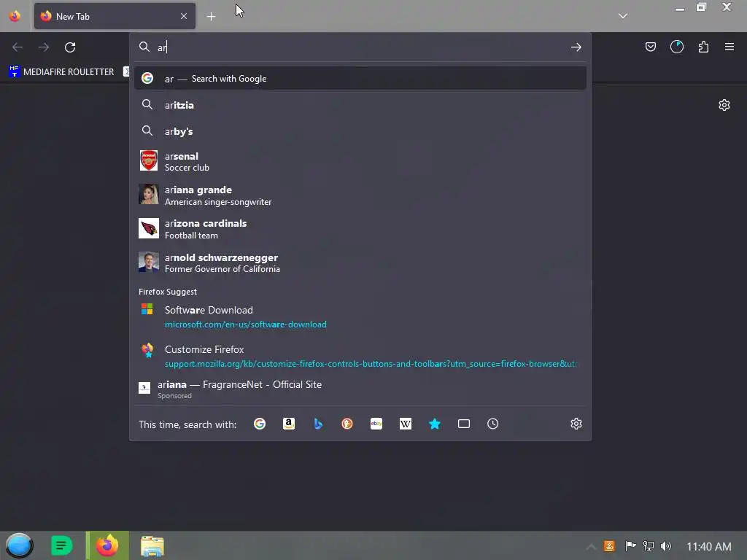Image resolution: width=747 pixels, height=560 pixels.
Task: Select the arizona cardinals suggestion
Action: (360, 229)
